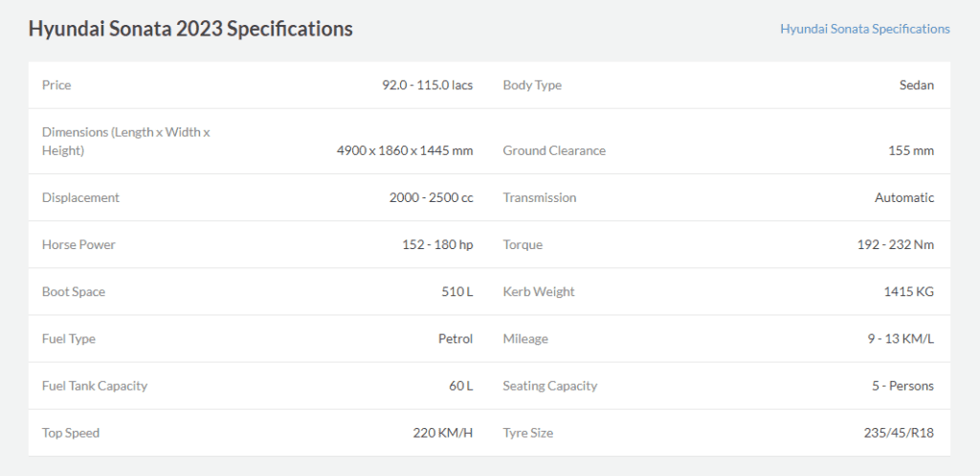
Task: Click the 2000 - 2500 cc displacement value
Action: (x=432, y=197)
